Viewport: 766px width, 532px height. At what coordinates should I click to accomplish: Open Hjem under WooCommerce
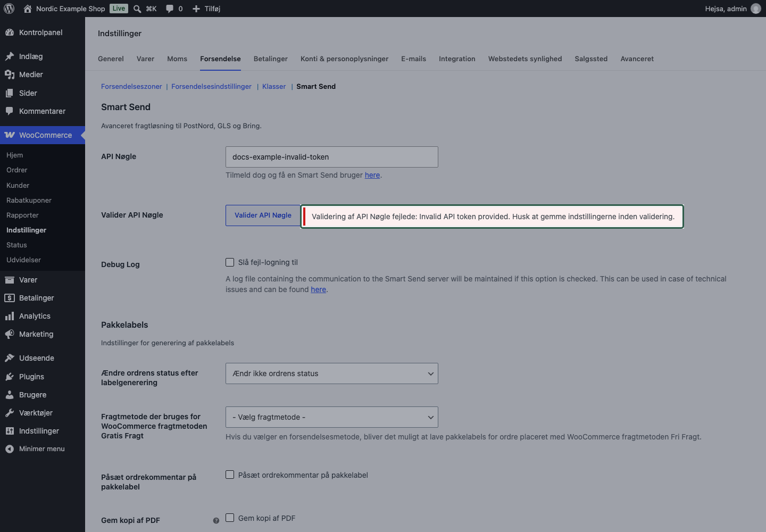tap(15, 155)
